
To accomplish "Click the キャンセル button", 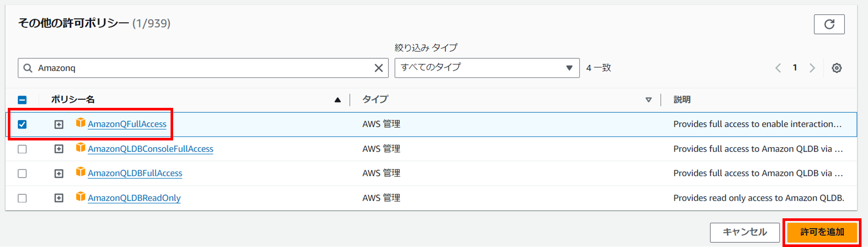I will (x=744, y=232).
